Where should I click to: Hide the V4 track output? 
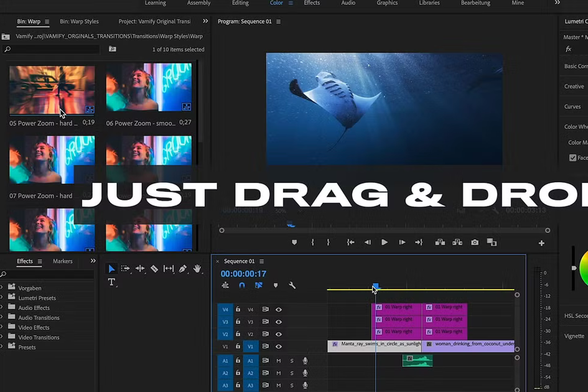[278, 310]
